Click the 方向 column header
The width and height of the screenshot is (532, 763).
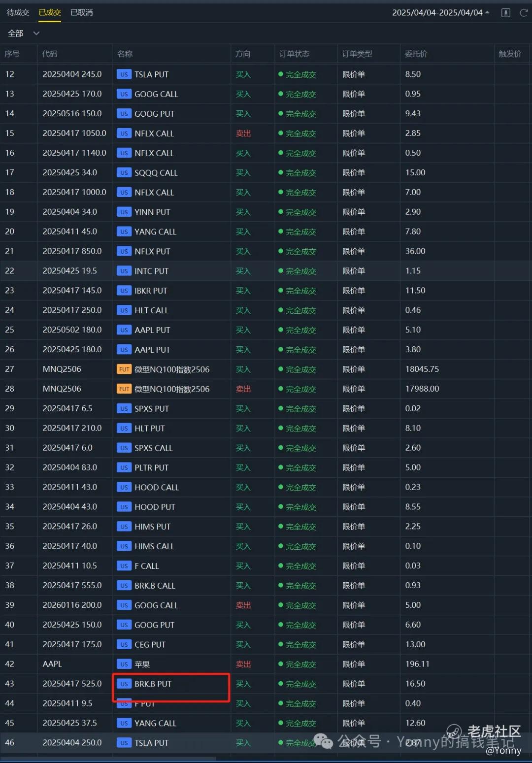[243, 54]
